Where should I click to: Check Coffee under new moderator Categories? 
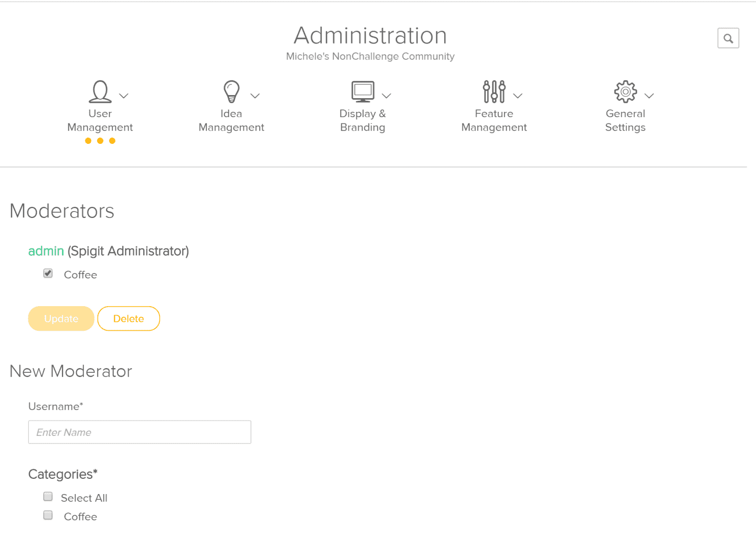(48, 515)
